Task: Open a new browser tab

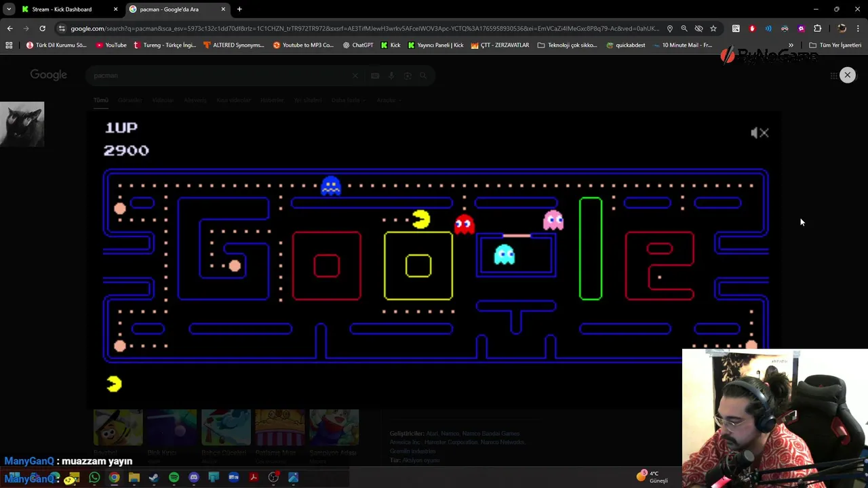Action: point(239,9)
